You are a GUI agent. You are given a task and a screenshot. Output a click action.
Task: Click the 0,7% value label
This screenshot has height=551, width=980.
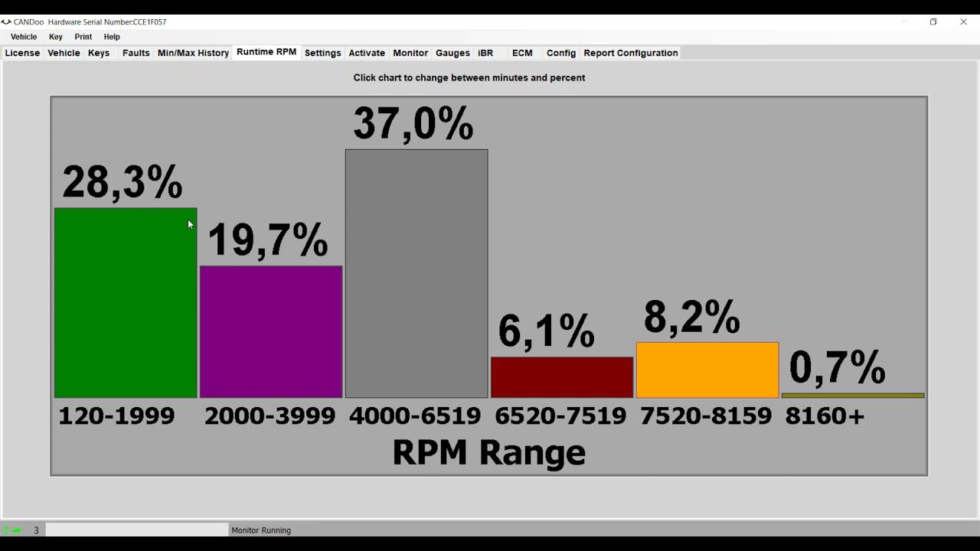pos(837,367)
